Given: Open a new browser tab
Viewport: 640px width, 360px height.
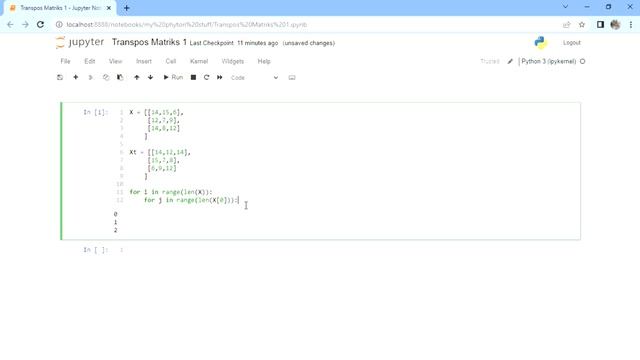Looking at the screenshot, I should tap(127, 8).
